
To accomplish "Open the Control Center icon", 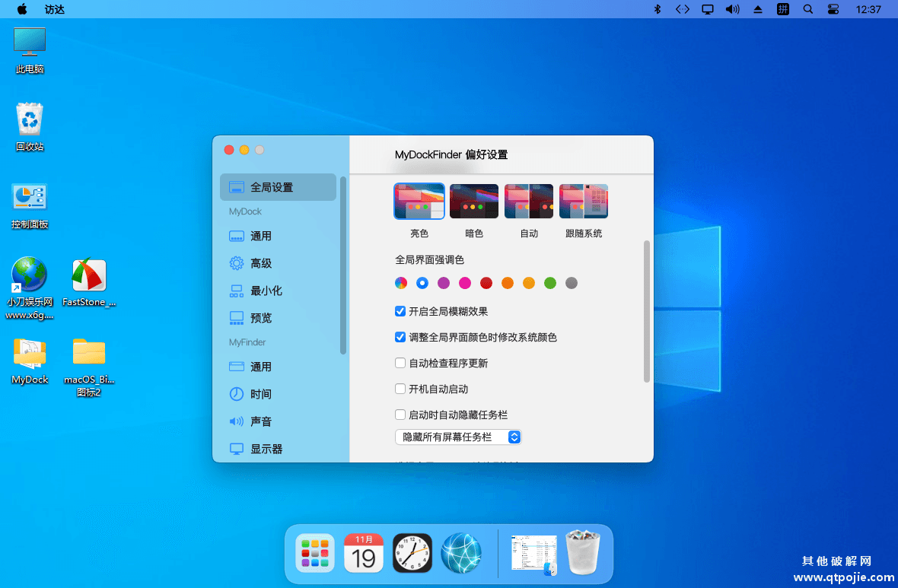I will [833, 9].
